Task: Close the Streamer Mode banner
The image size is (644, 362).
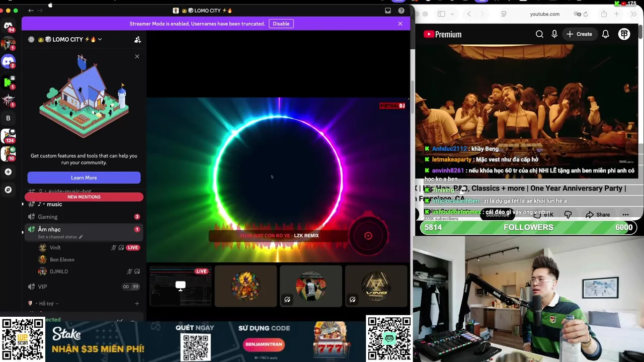Action: pos(400,24)
